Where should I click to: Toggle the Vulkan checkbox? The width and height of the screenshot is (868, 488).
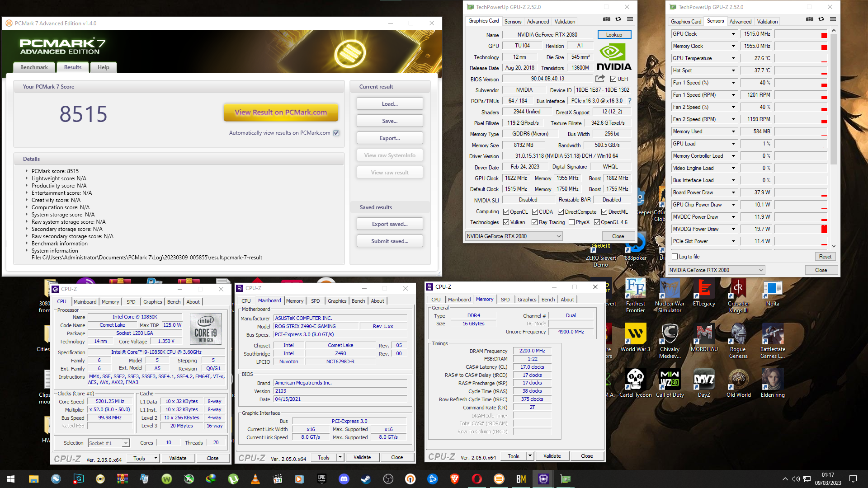coord(506,222)
